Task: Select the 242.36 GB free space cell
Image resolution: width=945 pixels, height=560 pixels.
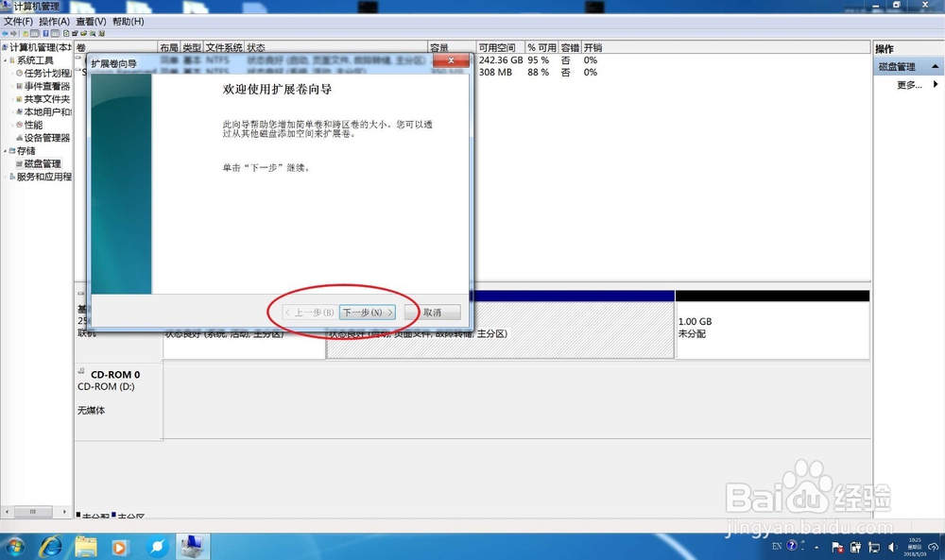Action: pos(501,60)
